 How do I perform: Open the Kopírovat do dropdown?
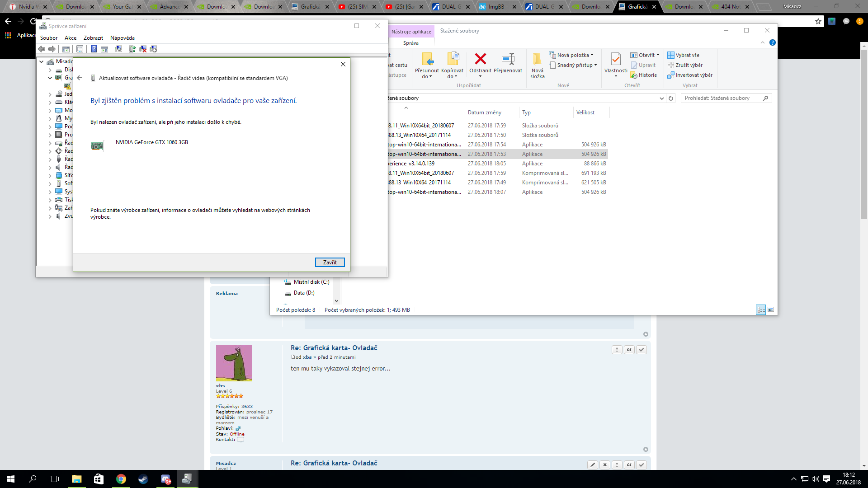(x=452, y=66)
